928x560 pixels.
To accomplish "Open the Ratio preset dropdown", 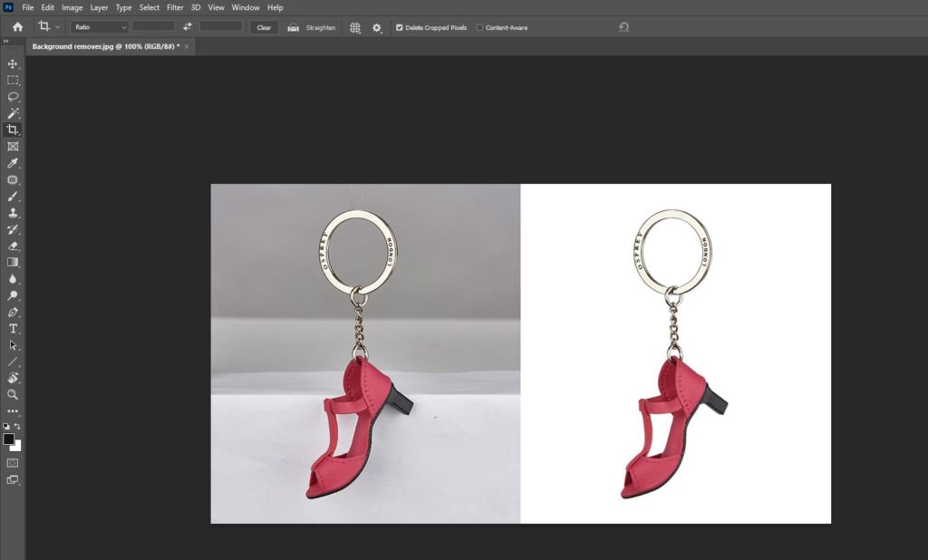I will click(99, 26).
